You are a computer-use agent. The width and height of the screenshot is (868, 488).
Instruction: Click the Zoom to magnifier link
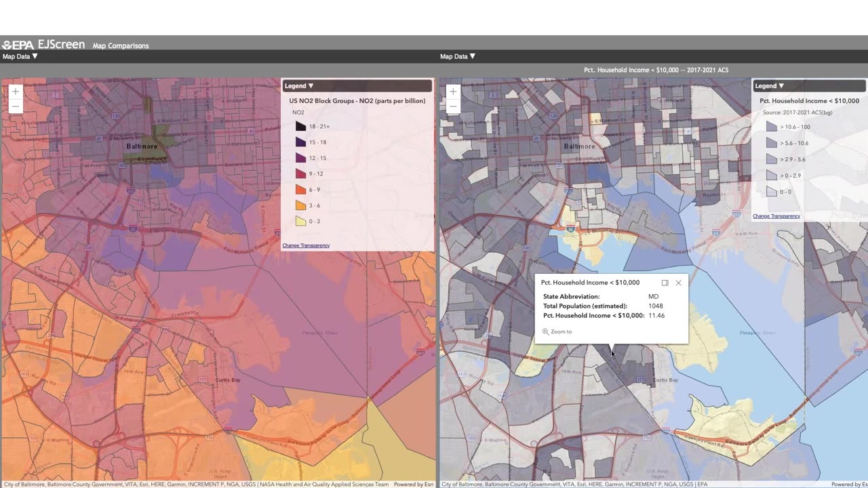click(x=557, y=331)
